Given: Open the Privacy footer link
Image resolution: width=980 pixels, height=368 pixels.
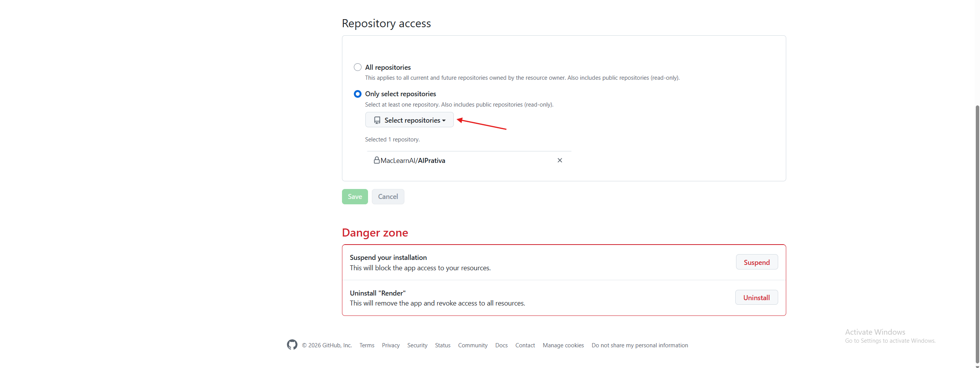Looking at the screenshot, I should click(x=390, y=345).
